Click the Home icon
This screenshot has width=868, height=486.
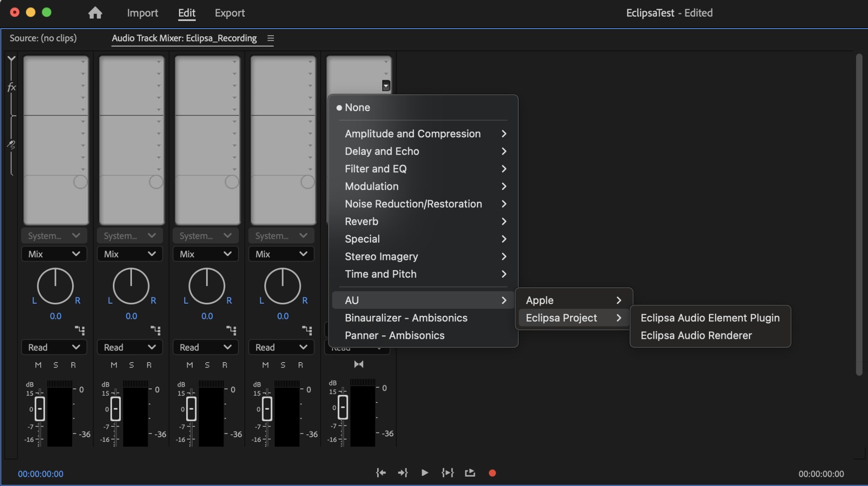(x=95, y=13)
